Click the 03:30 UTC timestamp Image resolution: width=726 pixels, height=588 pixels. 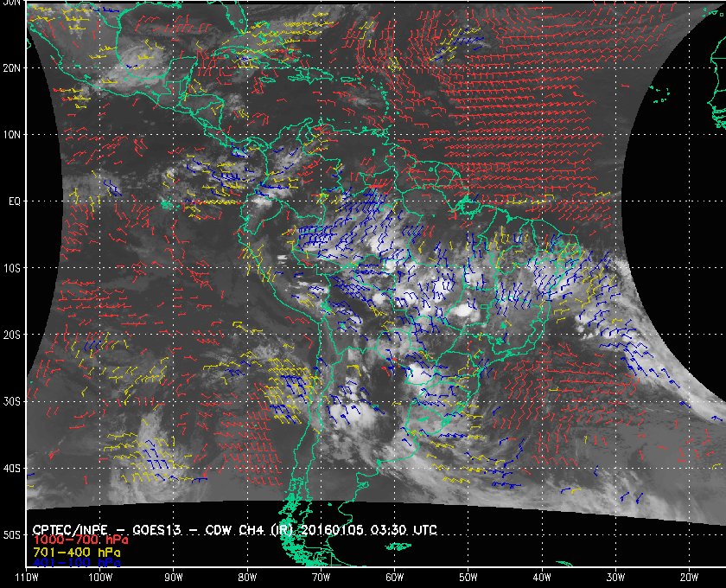pos(404,530)
